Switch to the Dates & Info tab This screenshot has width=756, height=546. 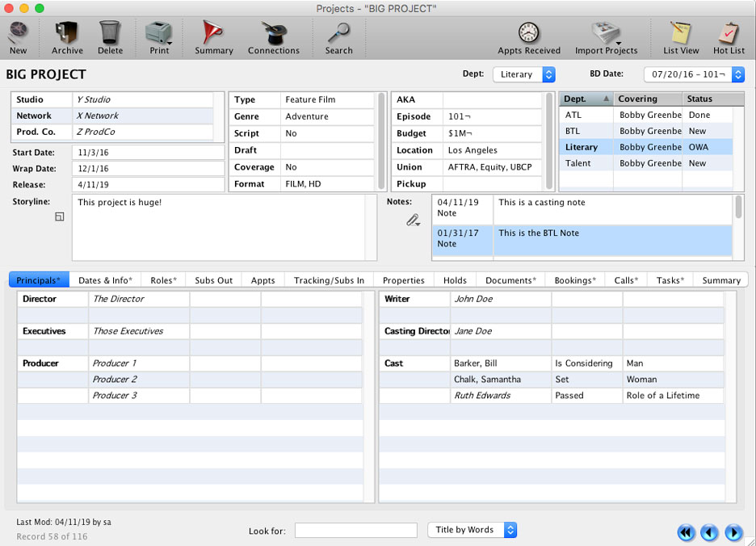[x=105, y=280]
